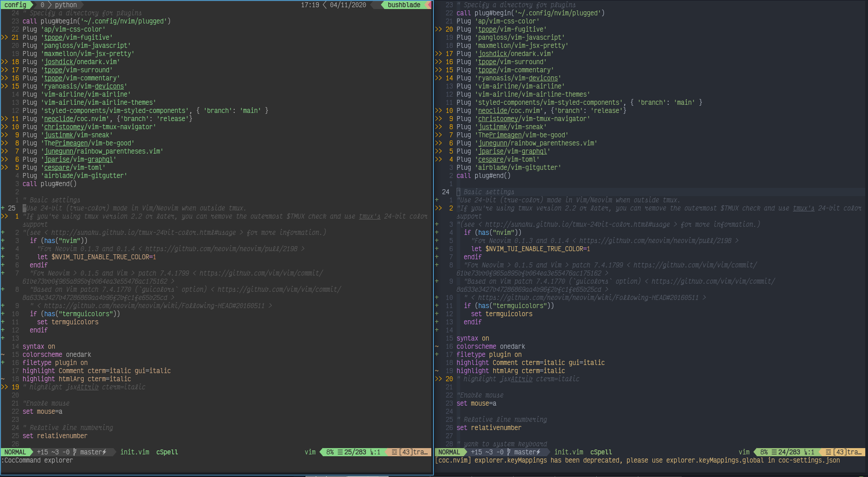Click the column indicator icon showing :1
Image resolution: width=868 pixels, height=477 pixels.
click(x=373, y=452)
